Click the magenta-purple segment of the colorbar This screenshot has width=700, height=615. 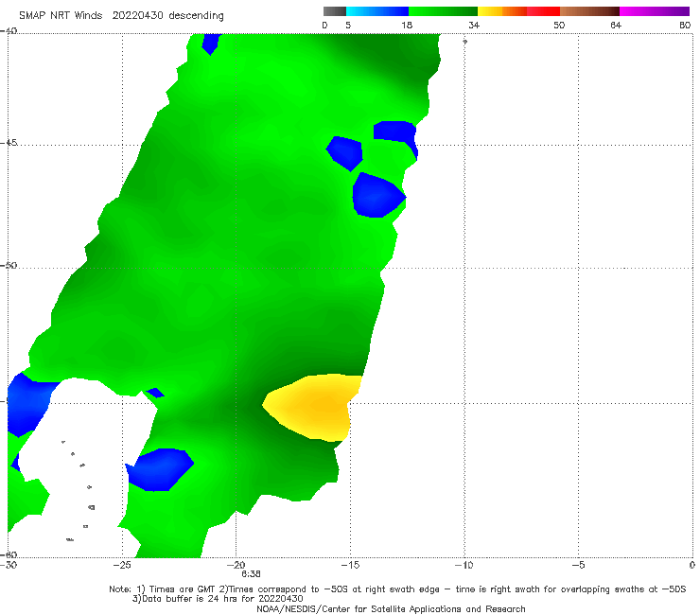click(655, 11)
